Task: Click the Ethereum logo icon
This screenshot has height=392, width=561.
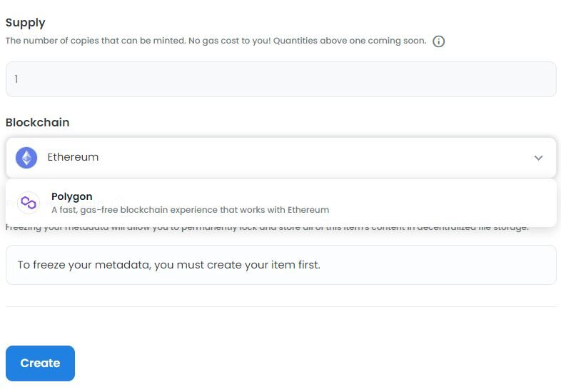Action: [x=26, y=157]
